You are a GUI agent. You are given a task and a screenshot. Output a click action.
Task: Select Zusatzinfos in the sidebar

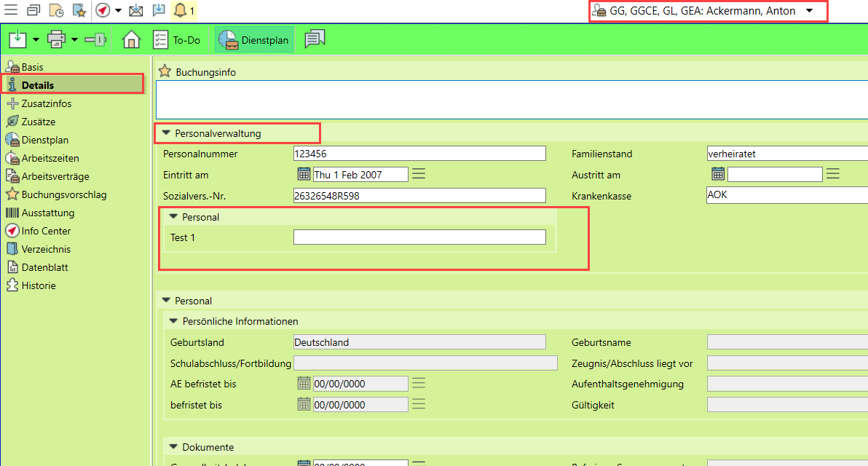tap(47, 103)
